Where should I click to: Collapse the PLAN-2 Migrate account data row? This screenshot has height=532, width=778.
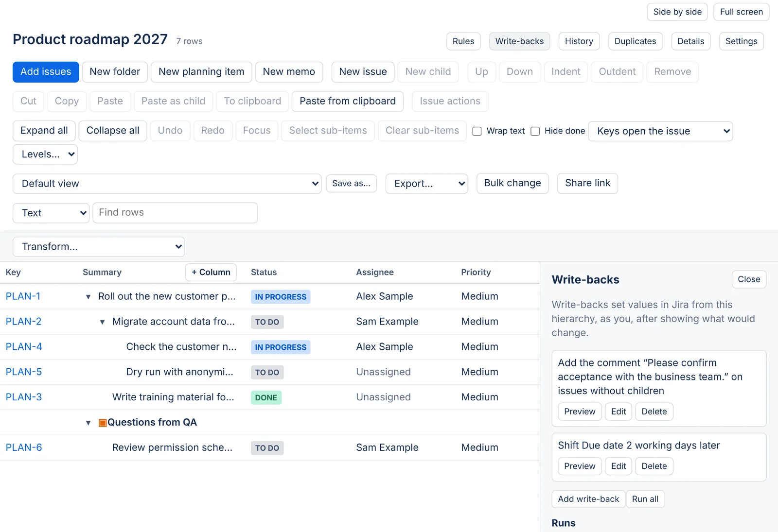click(102, 322)
